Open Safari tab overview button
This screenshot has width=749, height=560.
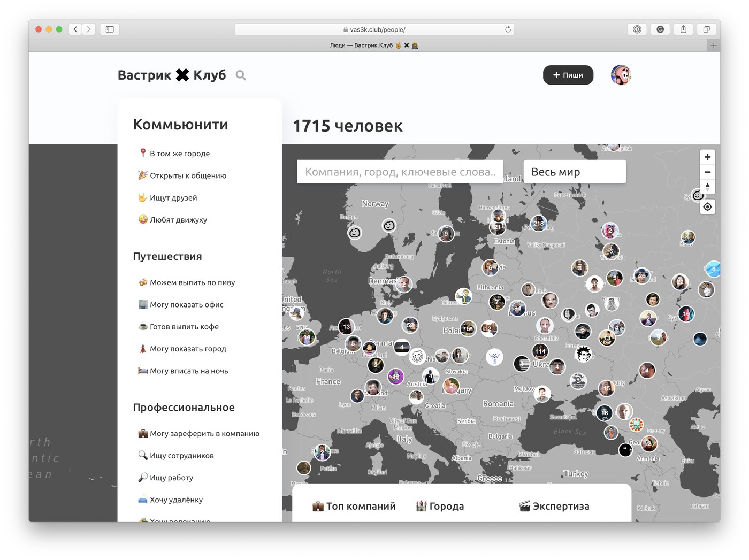[706, 29]
